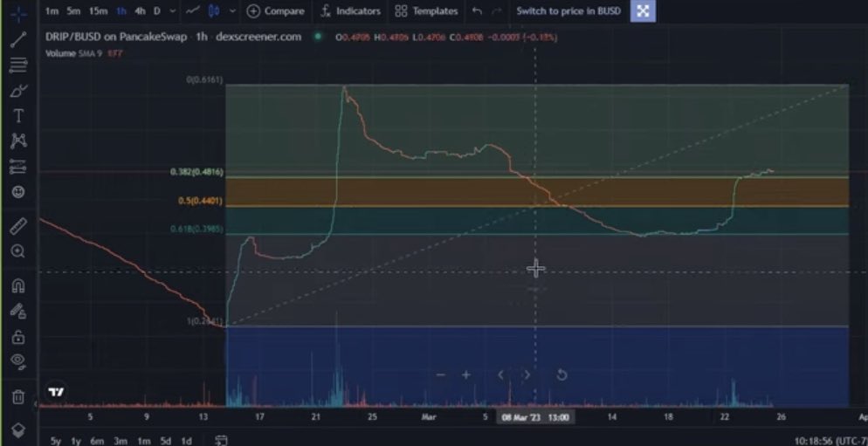Select the 6m date range

(x=98, y=441)
